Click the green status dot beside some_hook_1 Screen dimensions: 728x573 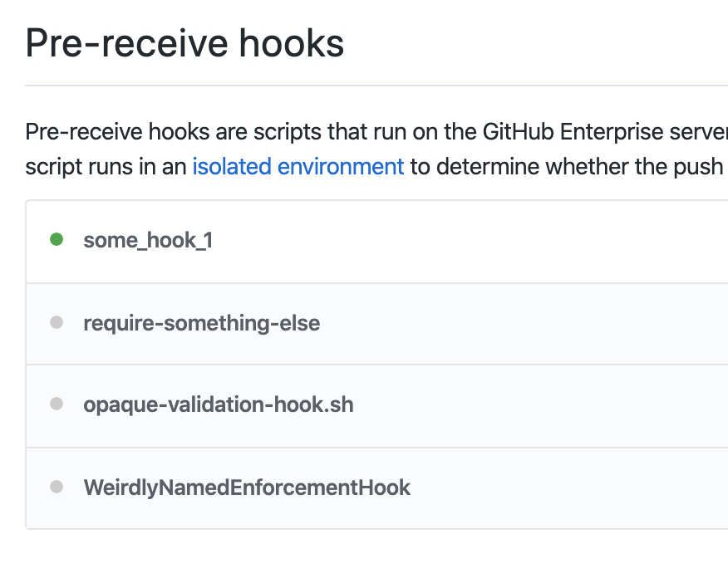coord(57,240)
